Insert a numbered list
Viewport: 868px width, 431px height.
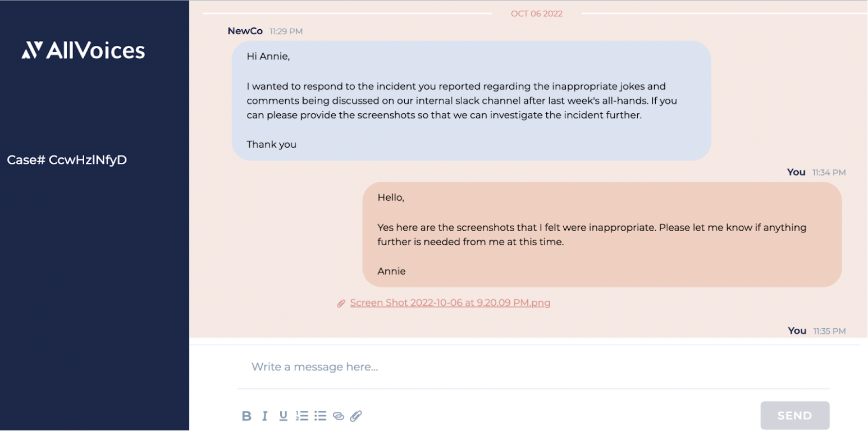[301, 416]
